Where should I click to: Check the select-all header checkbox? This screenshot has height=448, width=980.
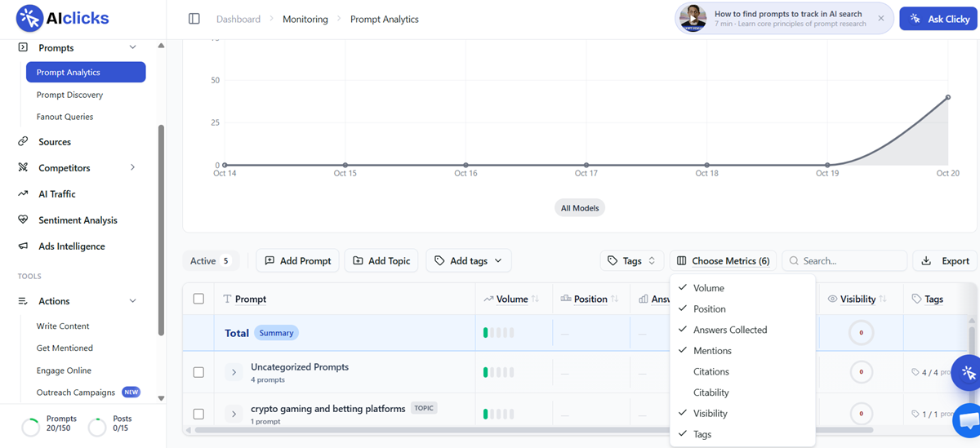198,299
